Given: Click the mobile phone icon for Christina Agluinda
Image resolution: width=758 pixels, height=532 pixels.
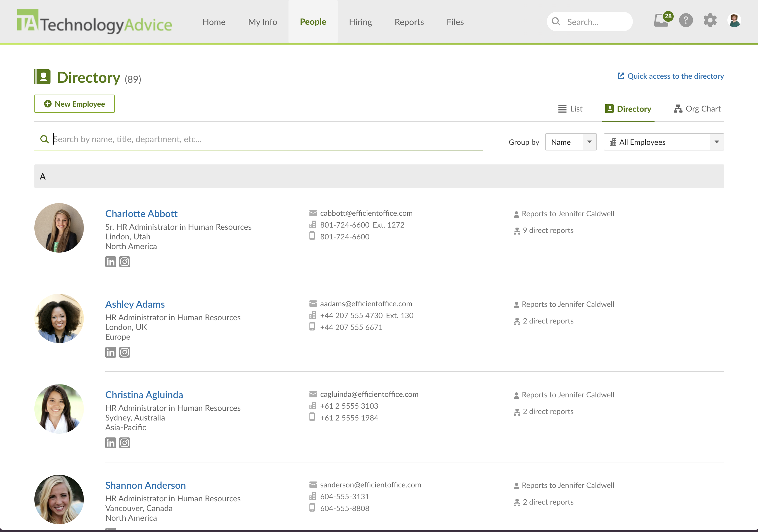Looking at the screenshot, I should point(312,417).
